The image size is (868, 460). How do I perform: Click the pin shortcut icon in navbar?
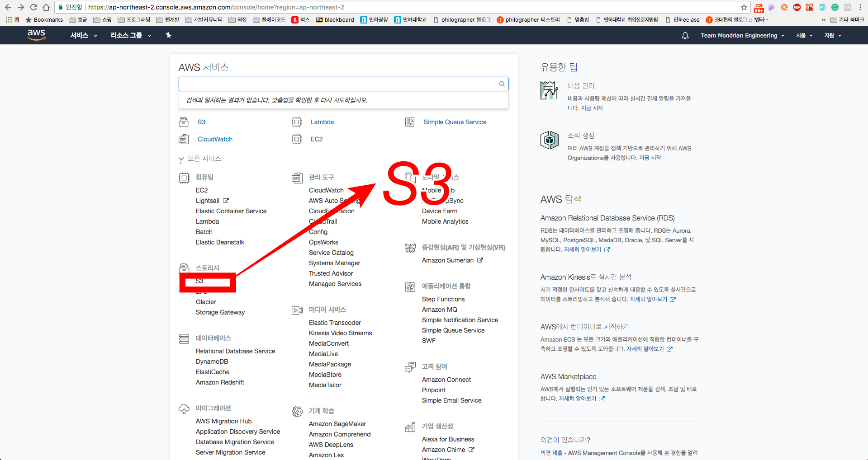(168, 35)
